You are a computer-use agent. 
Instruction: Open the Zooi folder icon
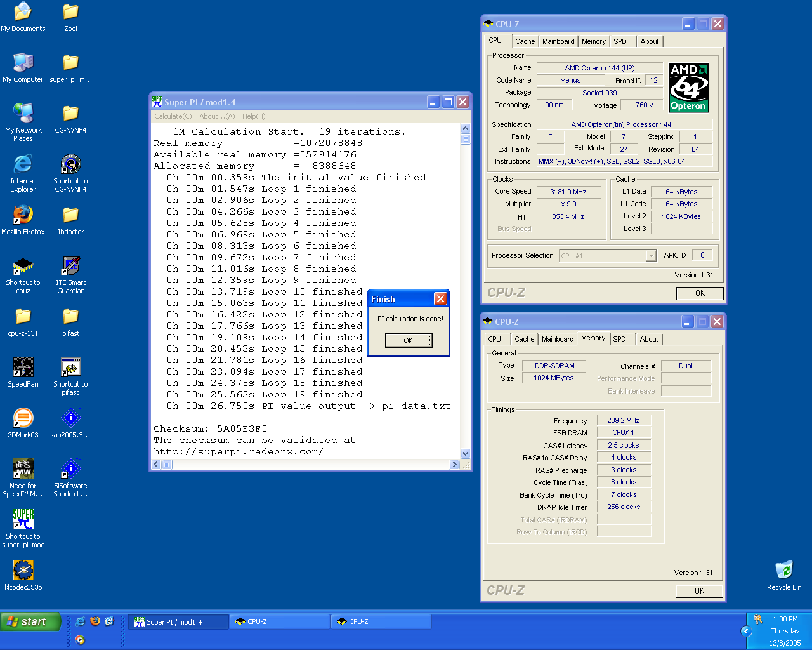pos(70,17)
